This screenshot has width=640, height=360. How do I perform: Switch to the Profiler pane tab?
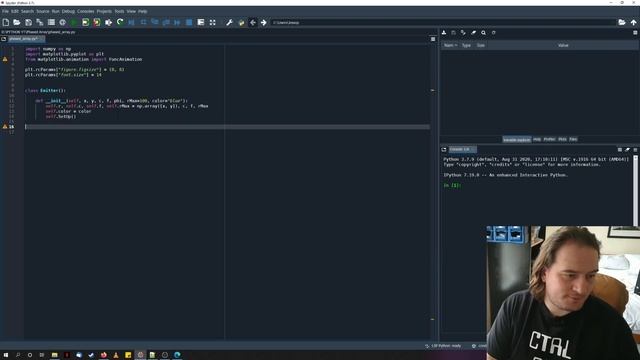pyautogui.click(x=549, y=140)
